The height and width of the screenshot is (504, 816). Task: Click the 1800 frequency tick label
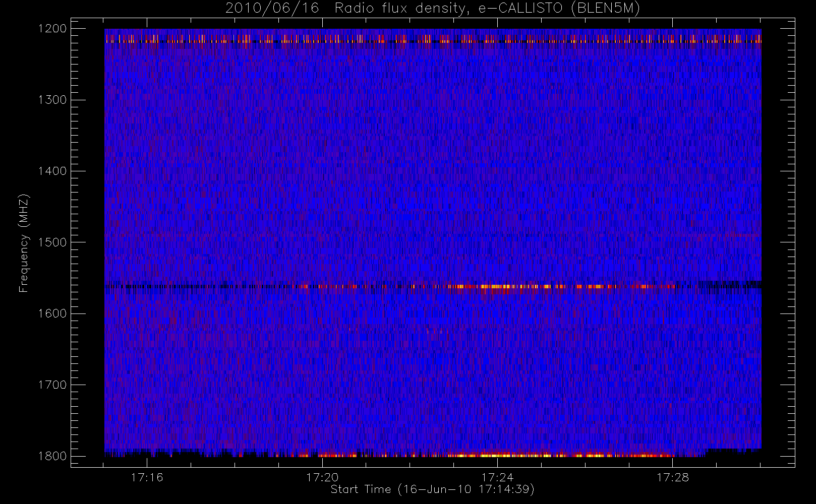(52, 456)
